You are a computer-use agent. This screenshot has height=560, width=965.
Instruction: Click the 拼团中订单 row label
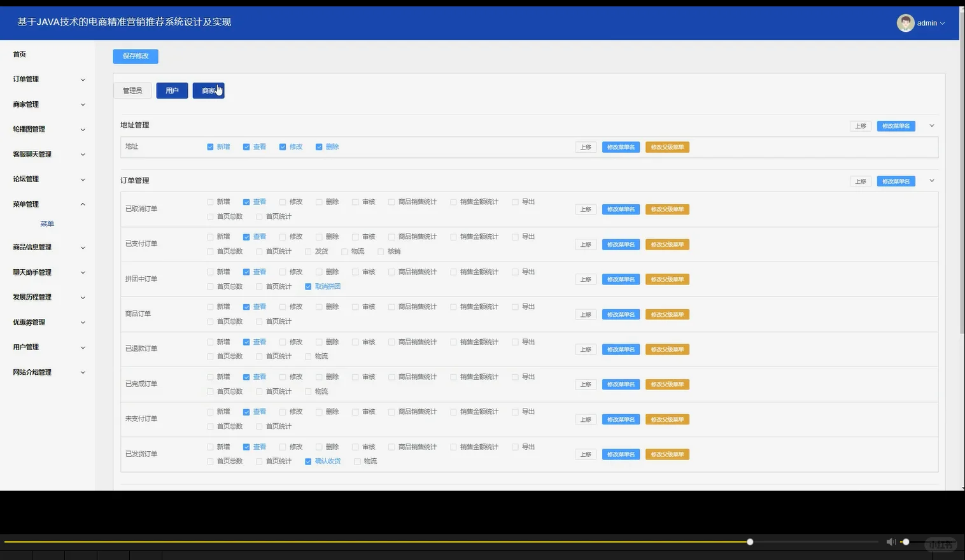[x=141, y=279]
